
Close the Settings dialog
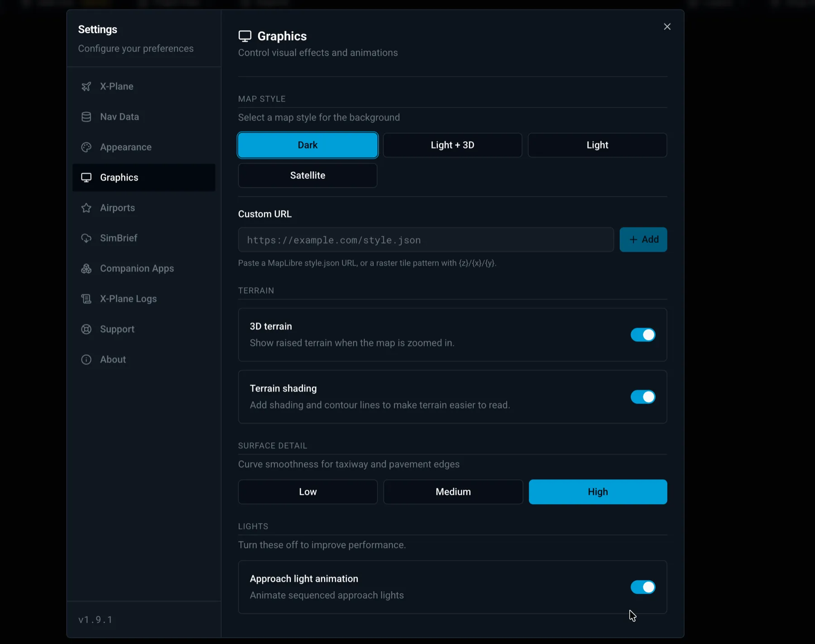667,27
